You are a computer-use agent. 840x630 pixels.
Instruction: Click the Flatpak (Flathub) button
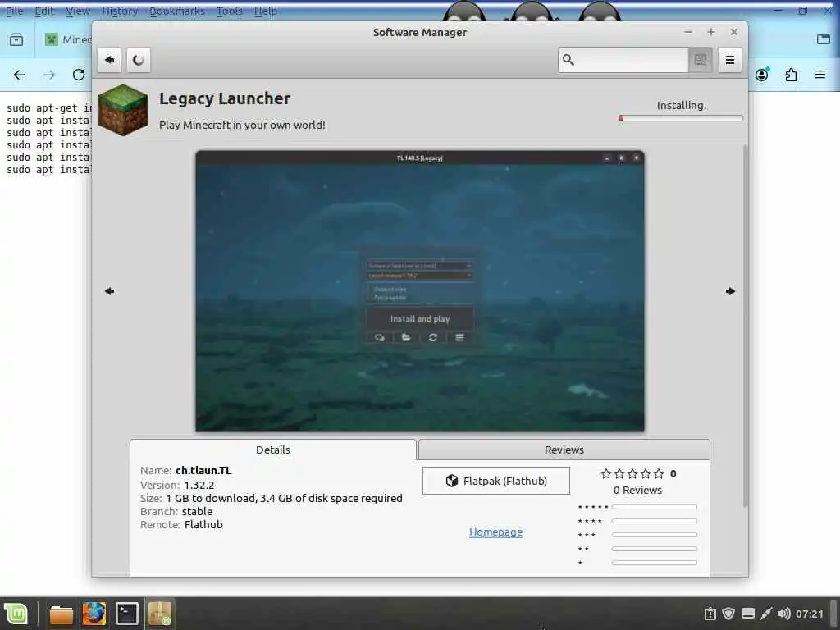(496, 481)
